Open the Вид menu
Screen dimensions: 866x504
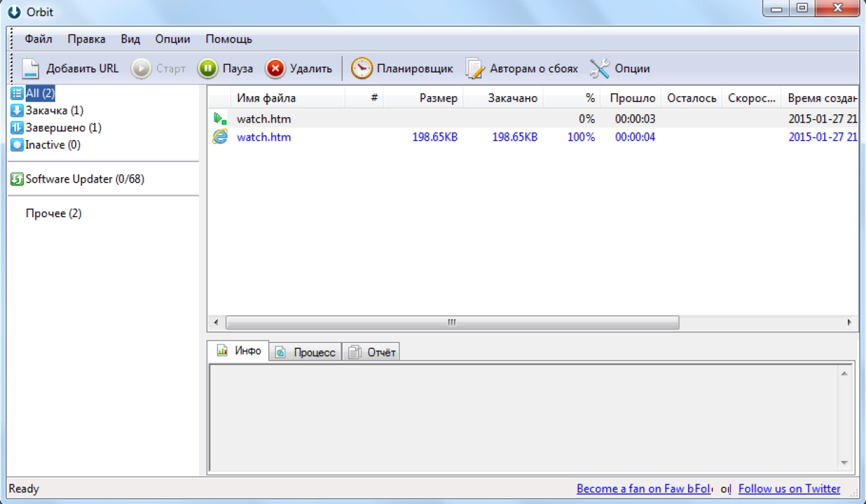131,39
